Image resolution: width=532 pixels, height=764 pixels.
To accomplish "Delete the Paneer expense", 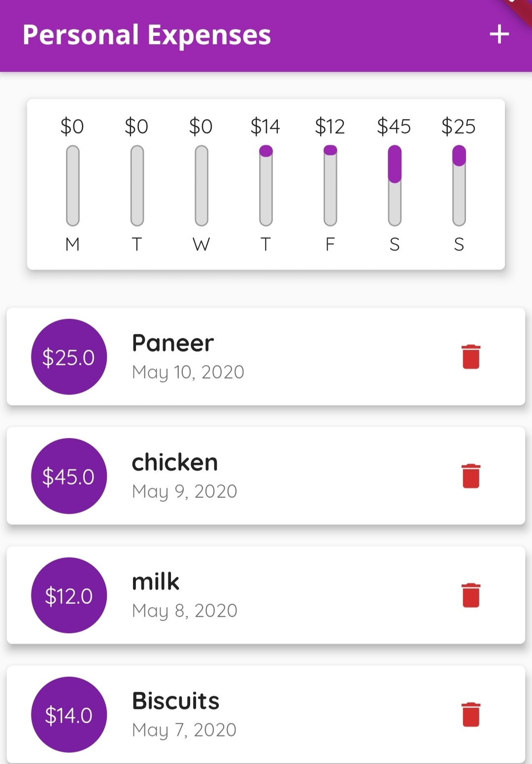I will tap(471, 357).
